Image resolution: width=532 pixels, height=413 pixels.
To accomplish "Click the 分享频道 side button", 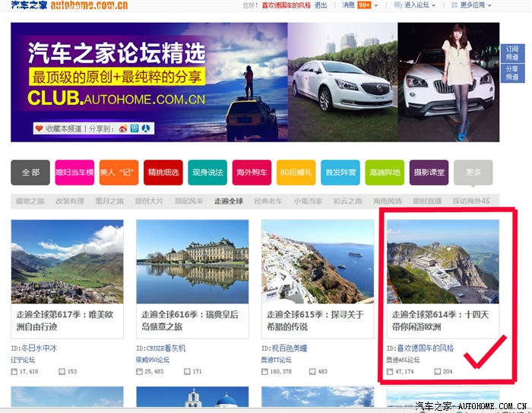I will click(512, 72).
